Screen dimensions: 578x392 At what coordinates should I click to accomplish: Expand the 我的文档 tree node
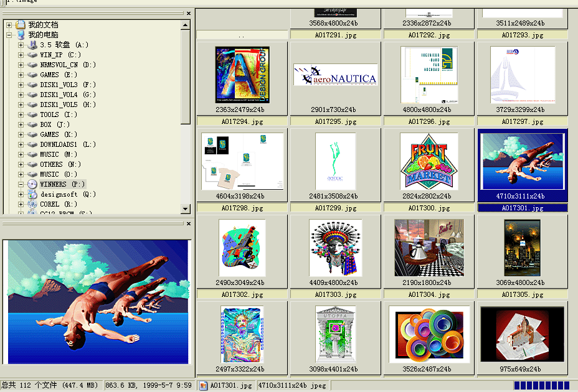[9, 25]
